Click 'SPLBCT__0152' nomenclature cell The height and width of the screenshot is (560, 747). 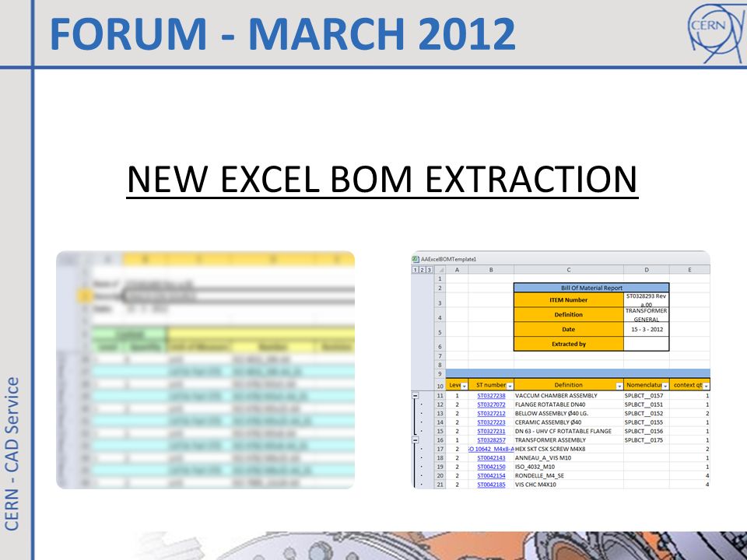(647, 413)
